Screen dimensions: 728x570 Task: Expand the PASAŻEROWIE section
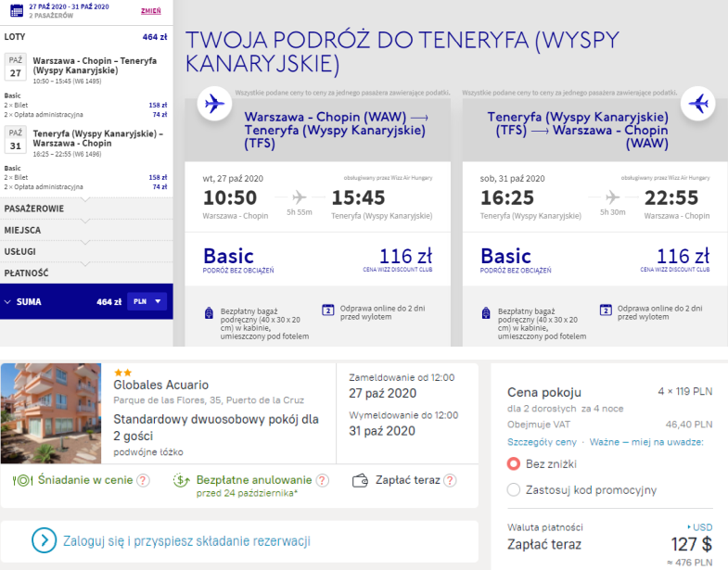pos(86,209)
